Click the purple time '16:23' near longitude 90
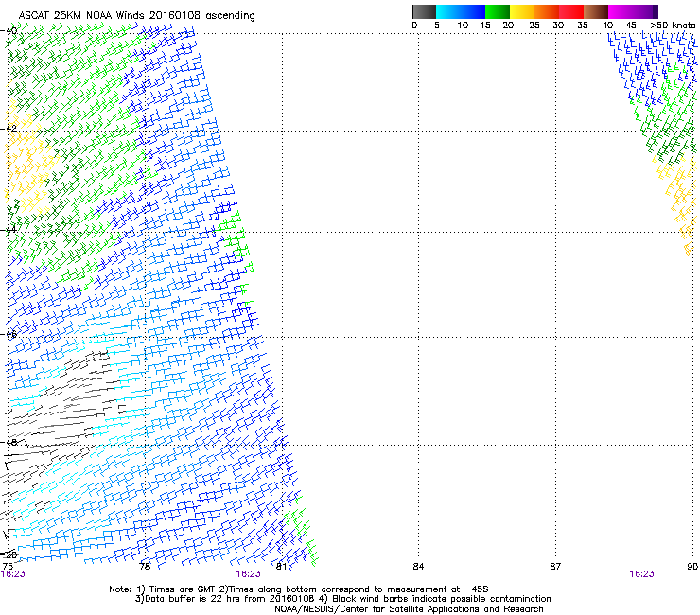The width and height of the screenshot is (700, 615). click(641, 574)
